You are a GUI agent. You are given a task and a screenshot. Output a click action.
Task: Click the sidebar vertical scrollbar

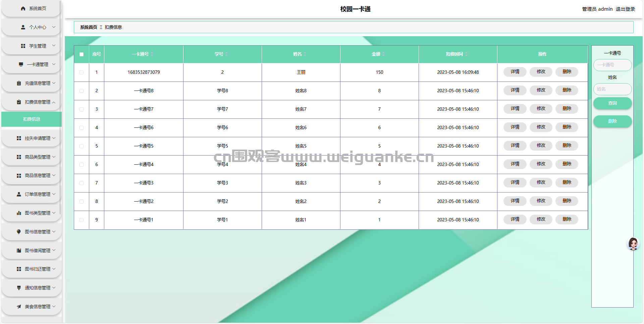[x=60, y=107]
